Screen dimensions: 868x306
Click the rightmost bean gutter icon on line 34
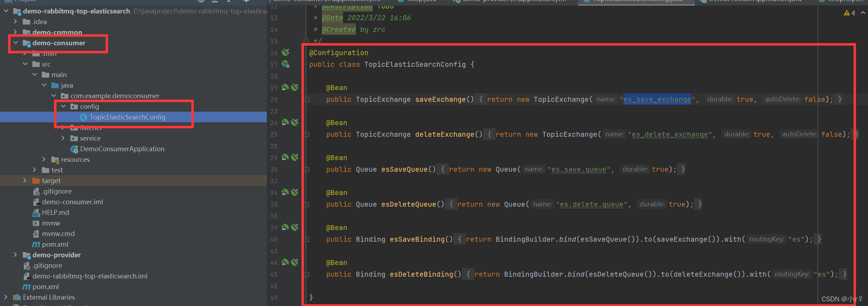(x=295, y=192)
